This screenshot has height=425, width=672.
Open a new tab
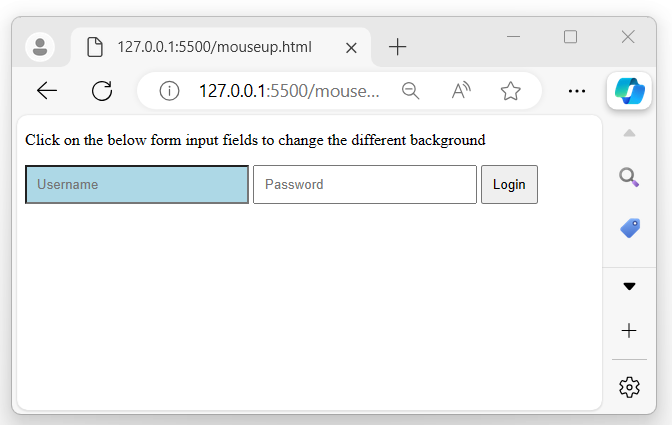[x=398, y=47]
